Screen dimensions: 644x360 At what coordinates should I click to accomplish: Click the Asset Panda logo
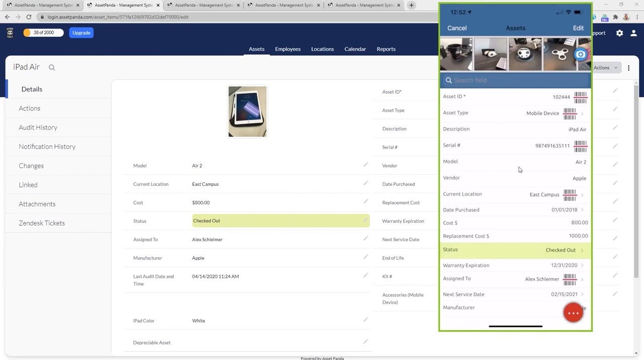pyautogui.click(x=10, y=33)
